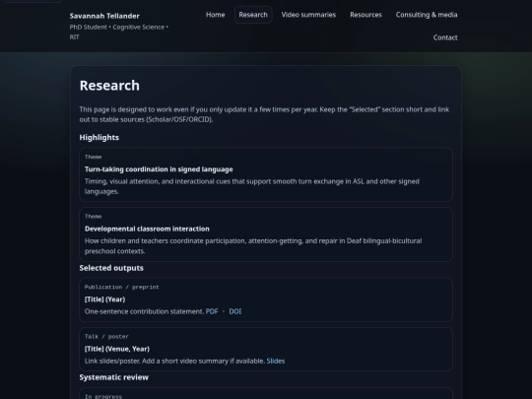
Task: Click the 'Timing, visual attention' description
Action: (252, 186)
